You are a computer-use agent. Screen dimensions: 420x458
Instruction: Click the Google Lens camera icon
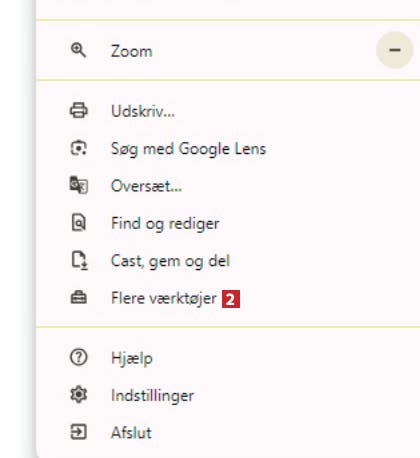(79, 148)
